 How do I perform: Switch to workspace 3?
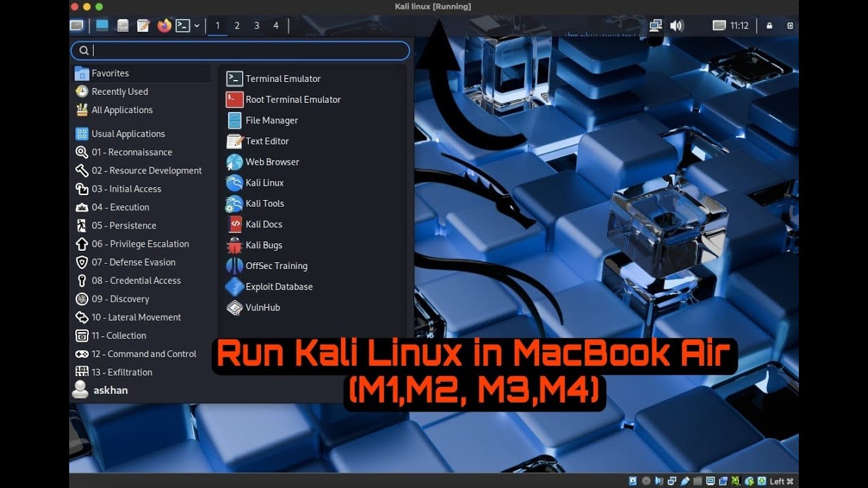256,26
